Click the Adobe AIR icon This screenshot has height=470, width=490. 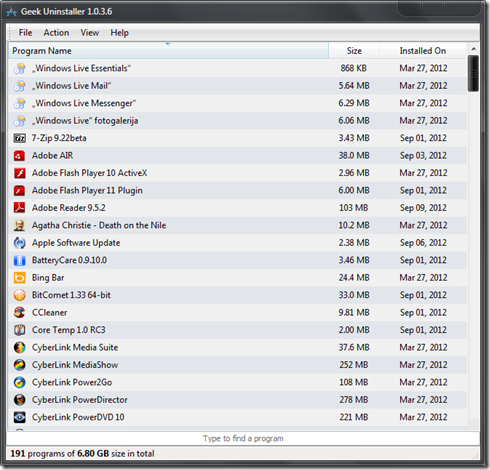[x=19, y=156]
